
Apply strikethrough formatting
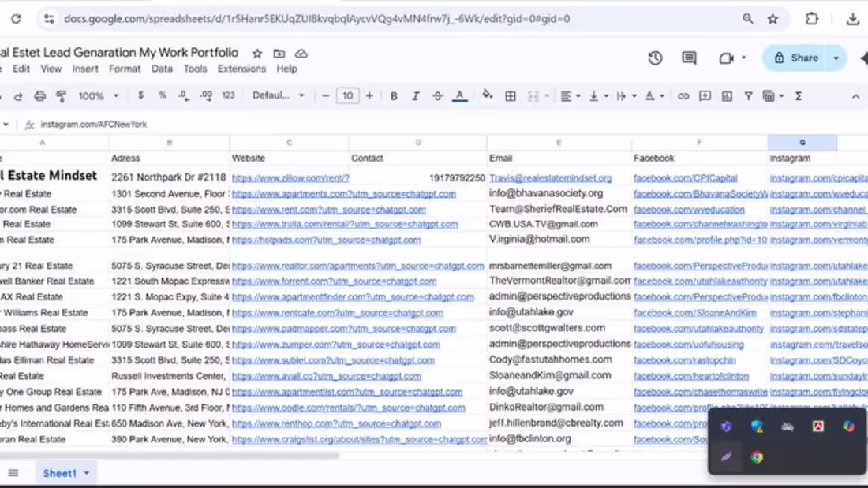[437, 96]
